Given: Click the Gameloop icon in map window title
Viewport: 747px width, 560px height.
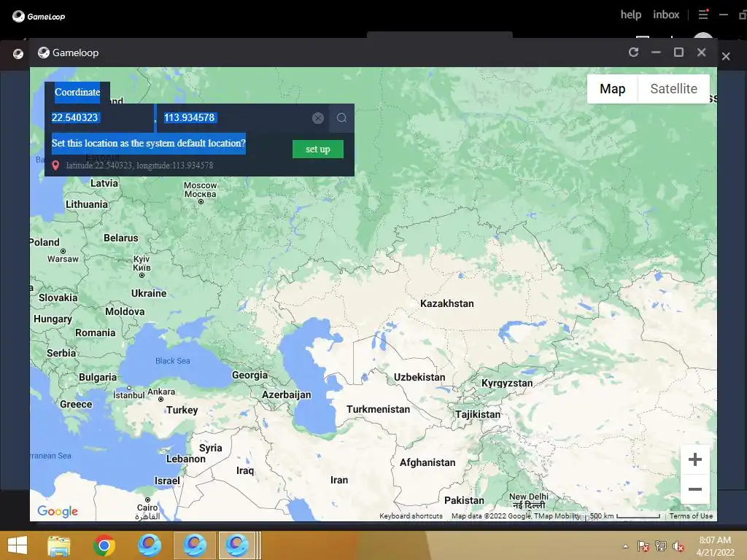Looking at the screenshot, I should tap(43, 52).
